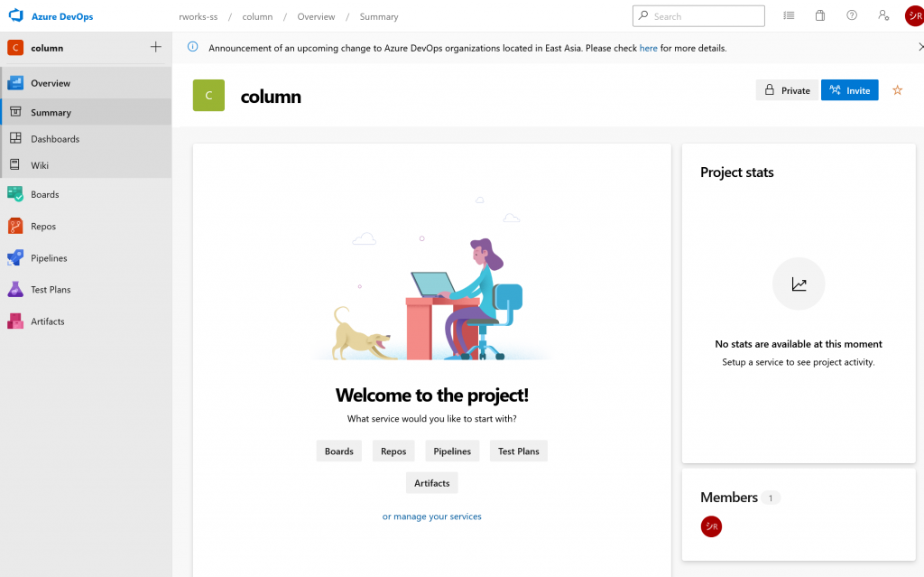Start with the Repos service button
The width and height of the screenshot is (924, 577).
coord(393,451)
